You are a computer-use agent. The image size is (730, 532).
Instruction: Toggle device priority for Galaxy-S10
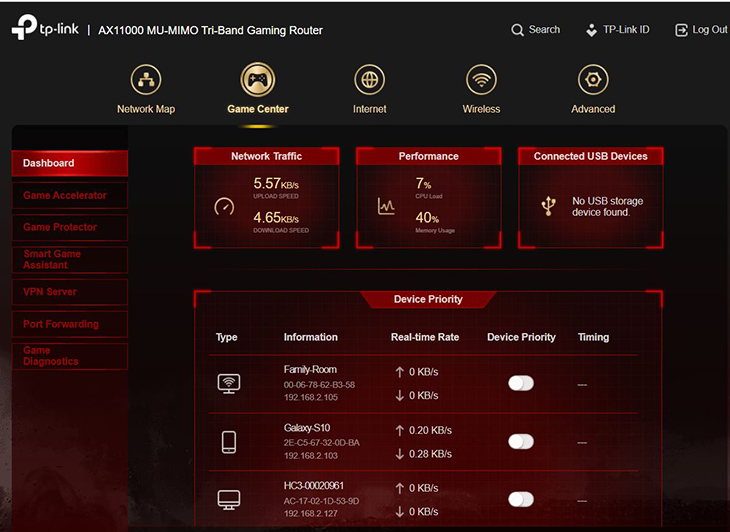click(521, 442)
